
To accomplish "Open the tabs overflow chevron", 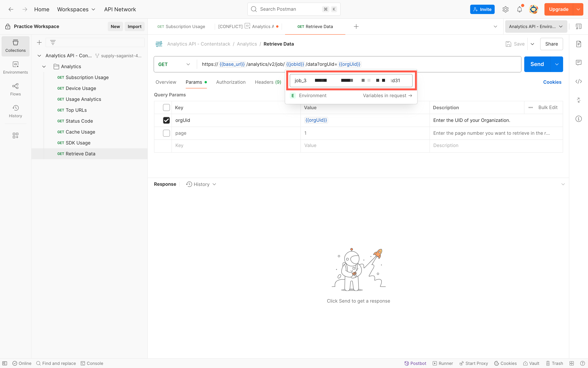I will tap(495, 26).
